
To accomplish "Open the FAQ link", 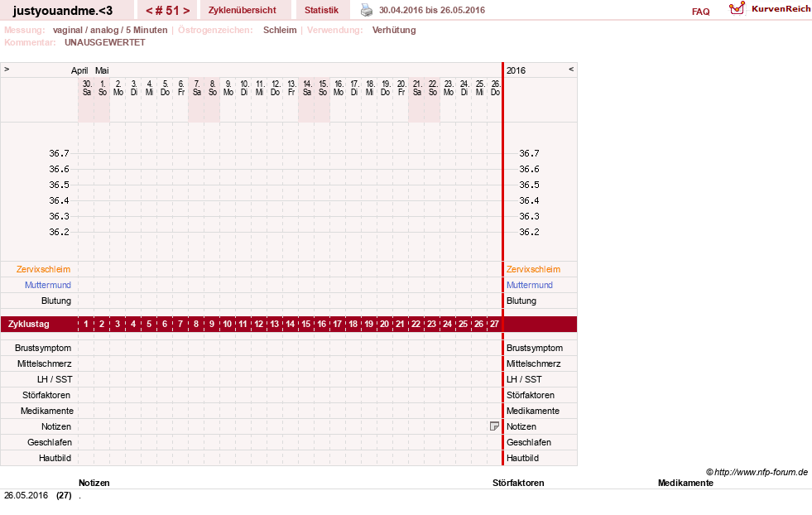I will pos(700,12).
